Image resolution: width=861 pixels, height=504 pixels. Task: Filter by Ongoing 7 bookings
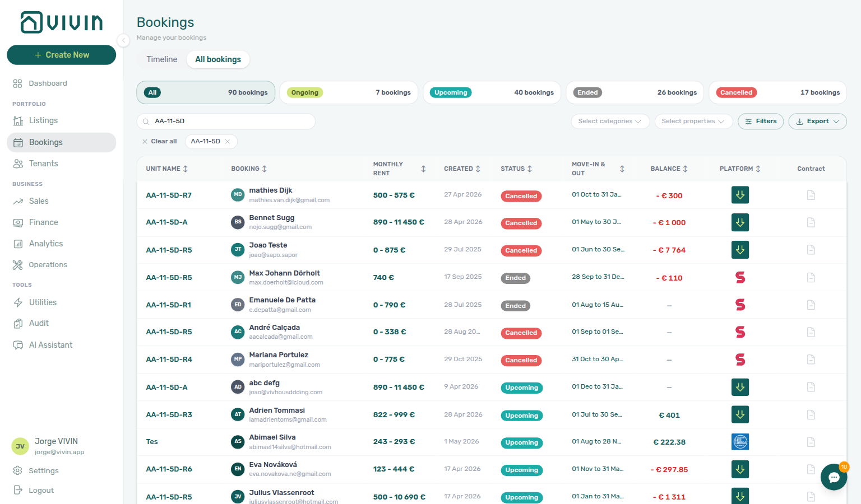pyautogui.click(x=349, y=92)
